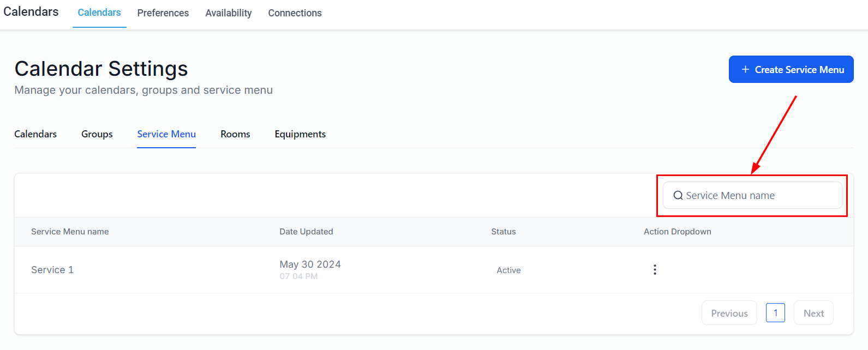Switch to the Rooms sub-tab
Screen dimensions: 868x350
point(235,134)
